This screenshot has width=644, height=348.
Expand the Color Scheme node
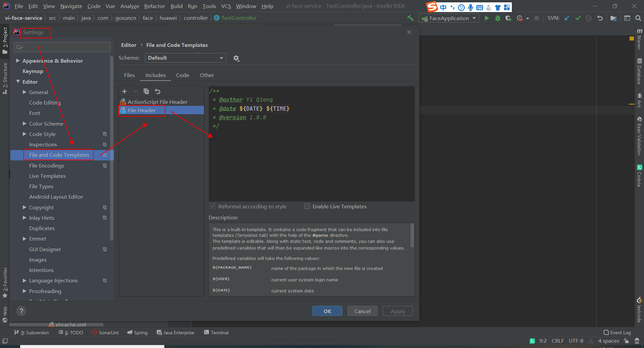coord(24,124)
